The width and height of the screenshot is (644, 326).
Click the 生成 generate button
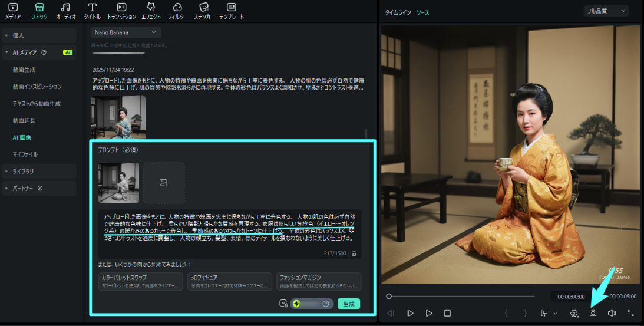click(349, 304)
